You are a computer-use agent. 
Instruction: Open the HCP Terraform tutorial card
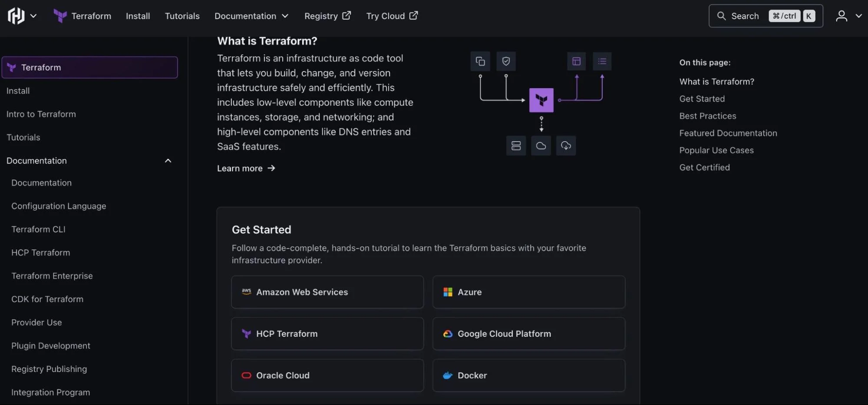[x=327, y=334]
